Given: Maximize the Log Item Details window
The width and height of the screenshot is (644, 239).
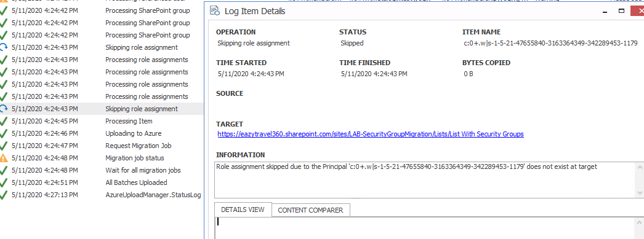Looking at the screenshot, I should [621, 10].
